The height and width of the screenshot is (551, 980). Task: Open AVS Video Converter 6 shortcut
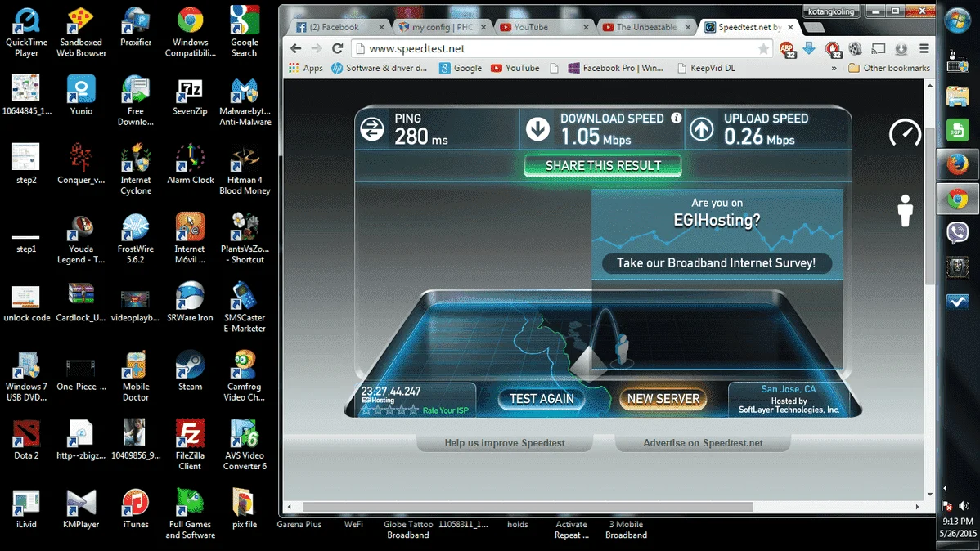coord(245,445)
